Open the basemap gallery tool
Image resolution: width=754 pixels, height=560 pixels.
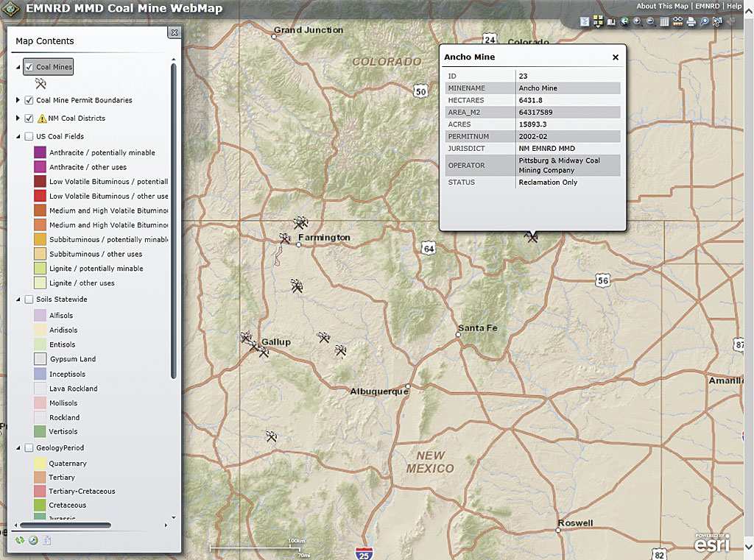(x=598, y=21)
